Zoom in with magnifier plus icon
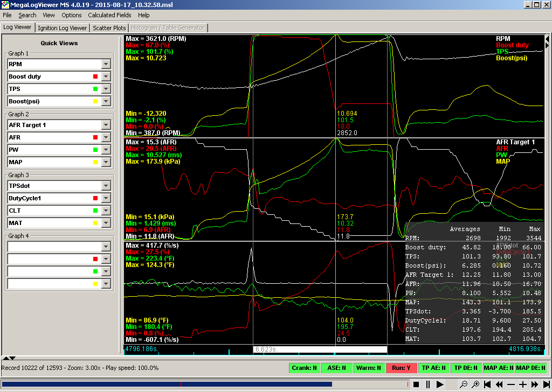 coord(475,384)
